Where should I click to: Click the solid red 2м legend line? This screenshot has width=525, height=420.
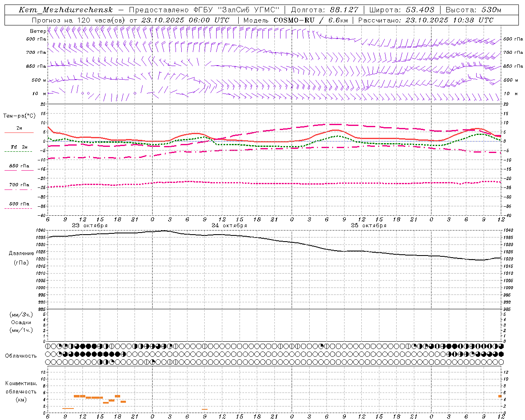pos(19,132)
